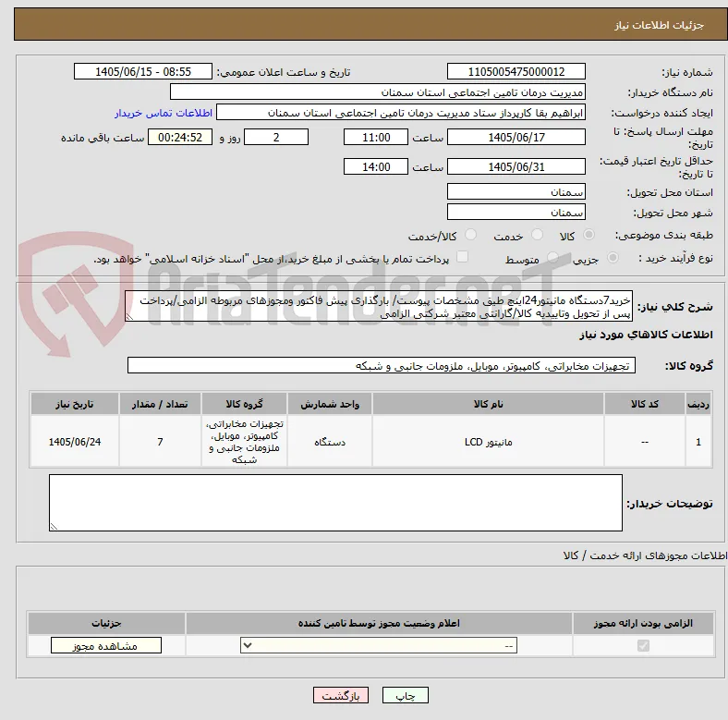This screenshot has height=720, width=728.
Task: Click the deadline time field 11:00
Action: (376, 137)
